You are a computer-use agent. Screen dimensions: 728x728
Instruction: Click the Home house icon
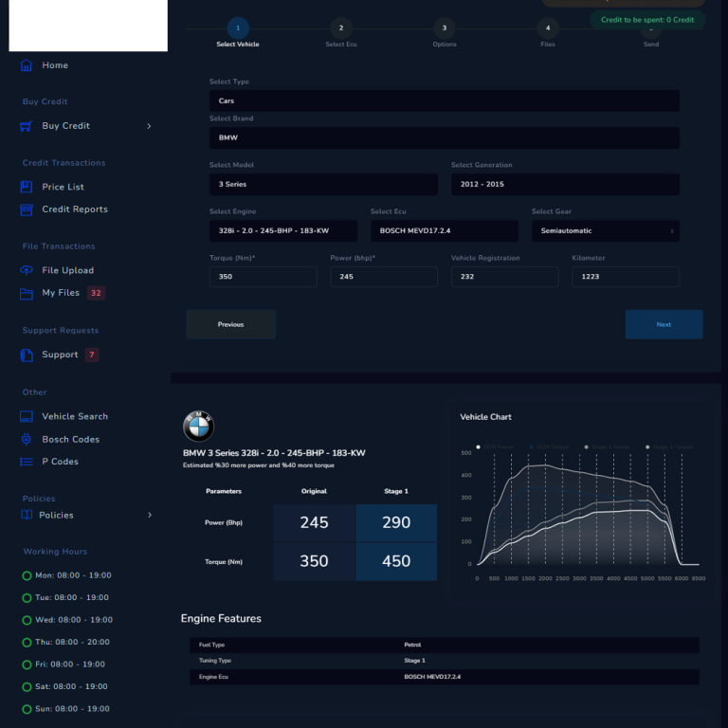pyautogui.click(x=27, y=65)
